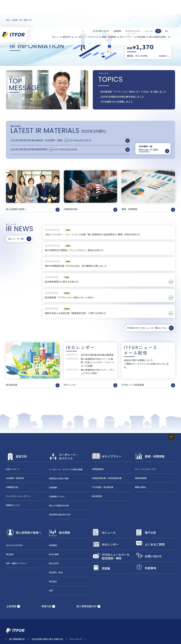Click footer IRライブラリー book icon
The image size is (181, 644).
tap(96, 456)
